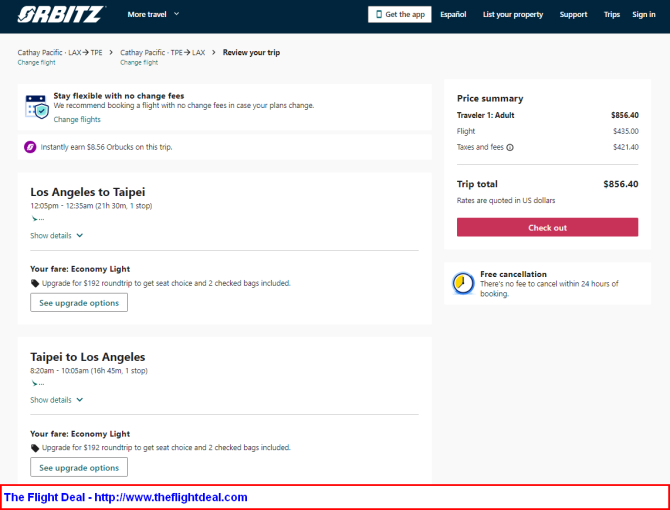
Task: Click the Check out button
Action: (x=547, y=227)
